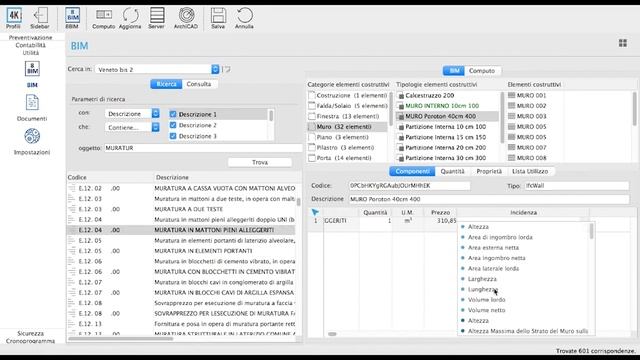640x360 pixels.
Task: Click icon beside MURO INTERNO 10cm 100
Action: (x=401, y=106)
